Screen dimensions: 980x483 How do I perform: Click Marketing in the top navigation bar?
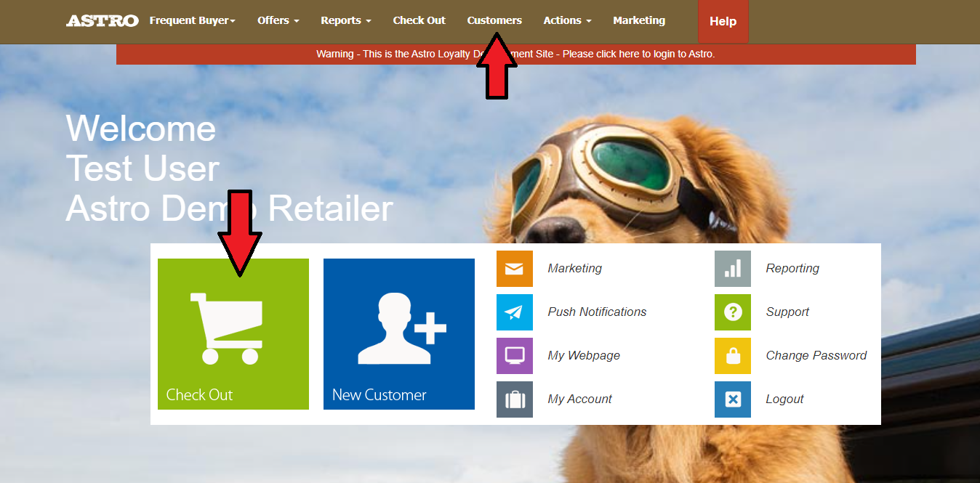pyautogui.click(x=639, y=20)
